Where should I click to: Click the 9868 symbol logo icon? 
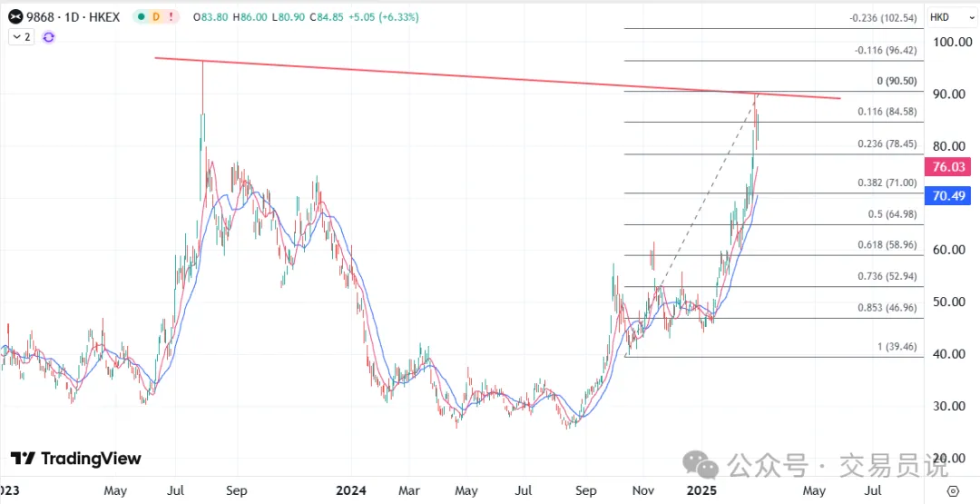pyautogui.click(x=16, y=16)
